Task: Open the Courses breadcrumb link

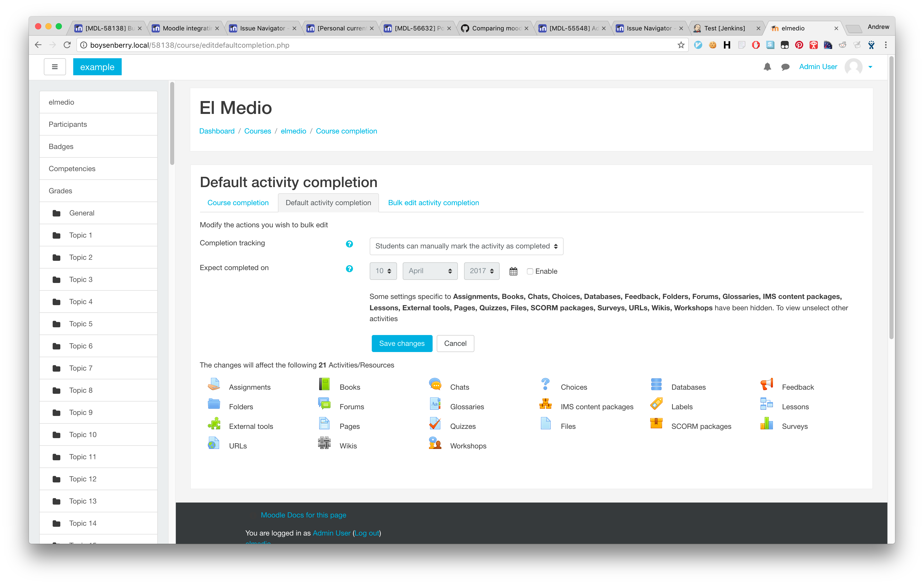Action: click(x=258, y=131)
